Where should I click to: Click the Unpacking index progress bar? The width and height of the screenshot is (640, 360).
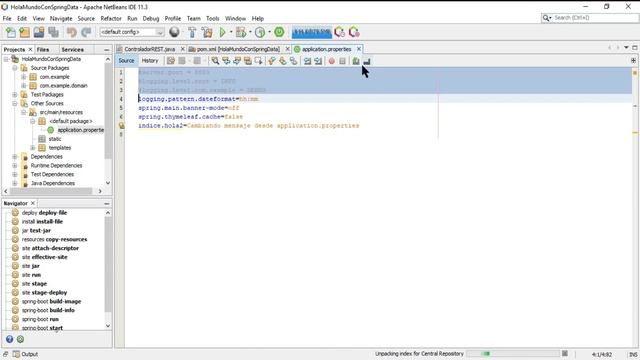click(513, 353)
